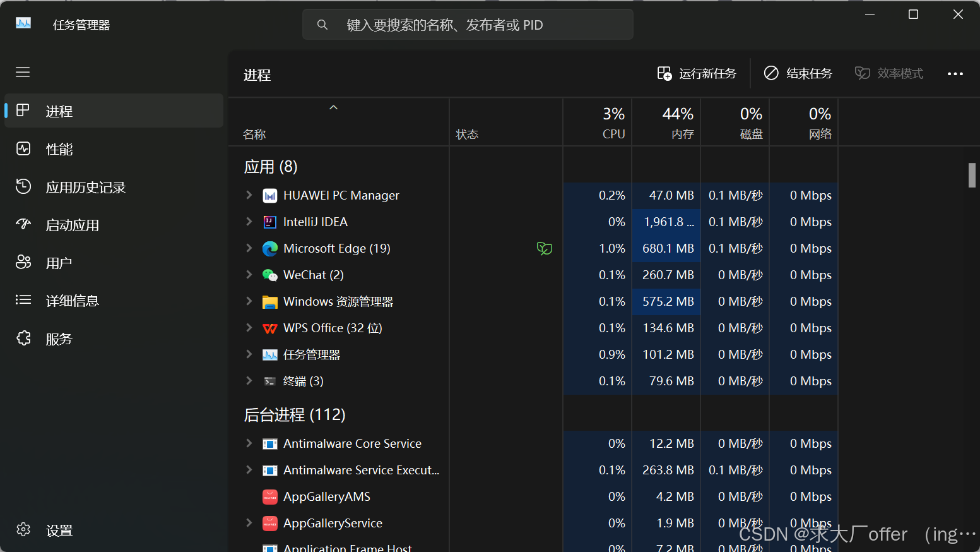Expand Antimalware Service Executable group
The width and height of the screenshot is (980, 552).
pos(249,470)
